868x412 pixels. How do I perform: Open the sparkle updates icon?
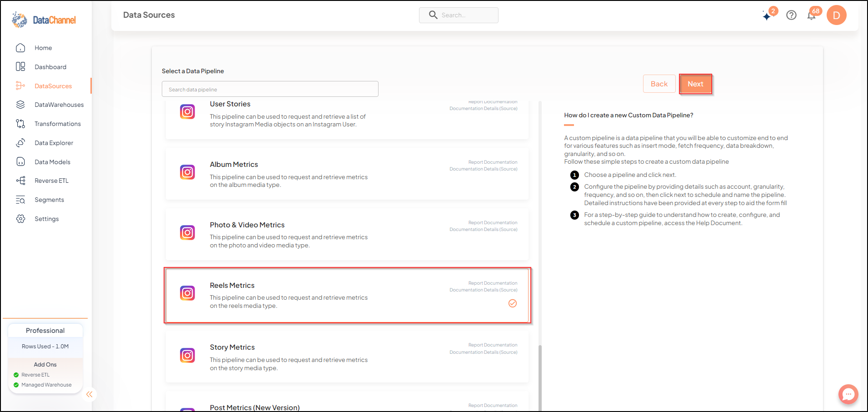pos(767,16)
